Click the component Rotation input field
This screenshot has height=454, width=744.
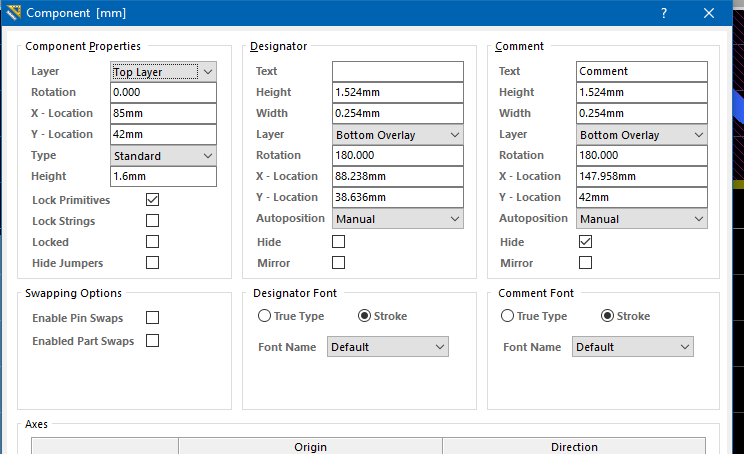pos(163,92)
